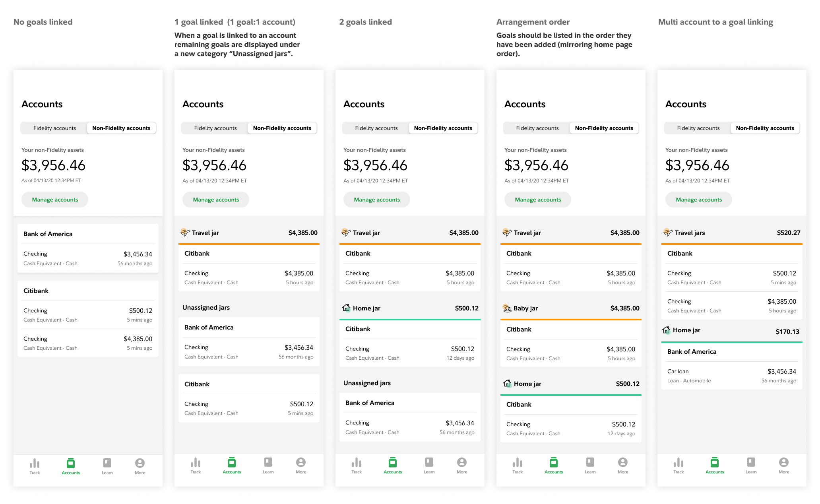Image resolution: width=820 pixels, height=504 pixels.
Task: Open Bank of America Checking in the leftmost screen
Action: 88,258
